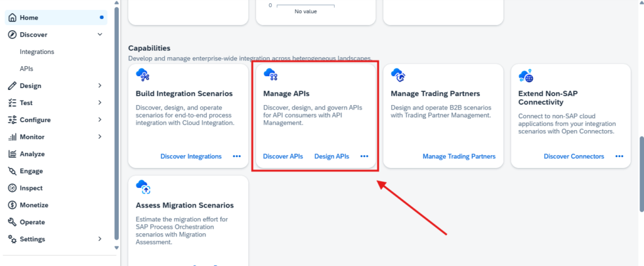Click the Manage Trading Partners link
Image resolution: width=644 pixels, height=266 pixels.
coord(459,157)
